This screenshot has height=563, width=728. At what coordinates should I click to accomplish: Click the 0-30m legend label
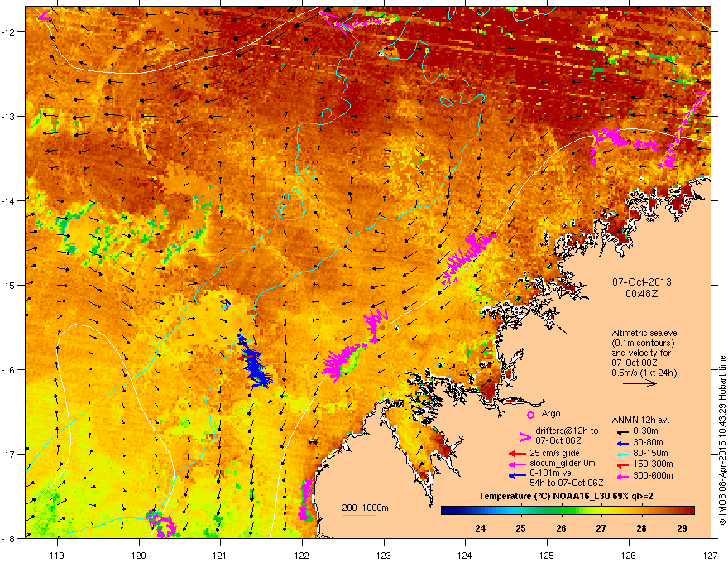[x=646, y=431]
